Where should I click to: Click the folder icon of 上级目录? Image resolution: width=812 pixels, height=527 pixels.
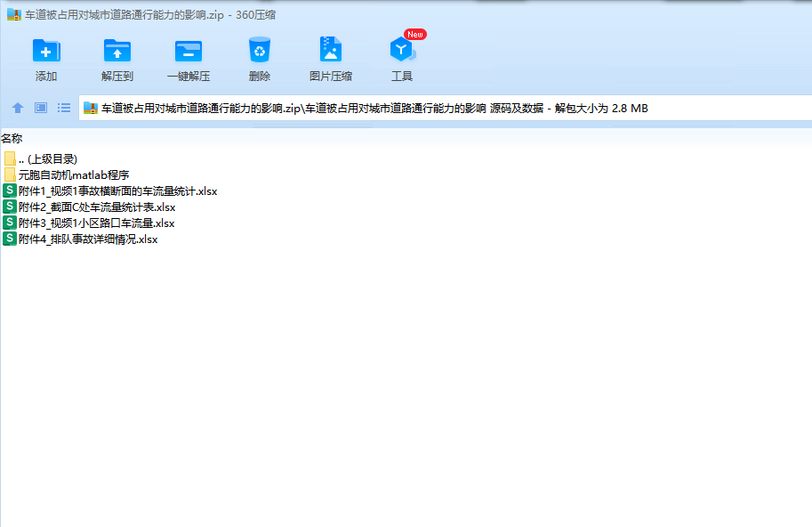click(9, 158)
